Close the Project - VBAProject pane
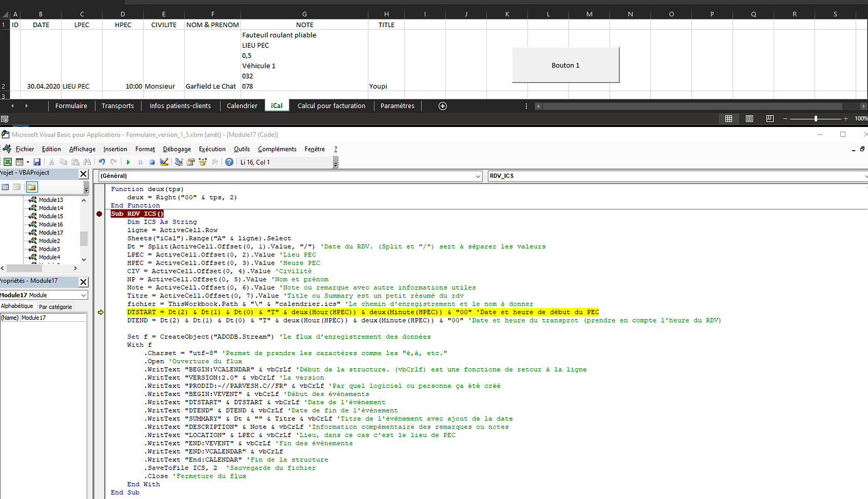Viewport: 868px width, 499px height. [83, 173]
